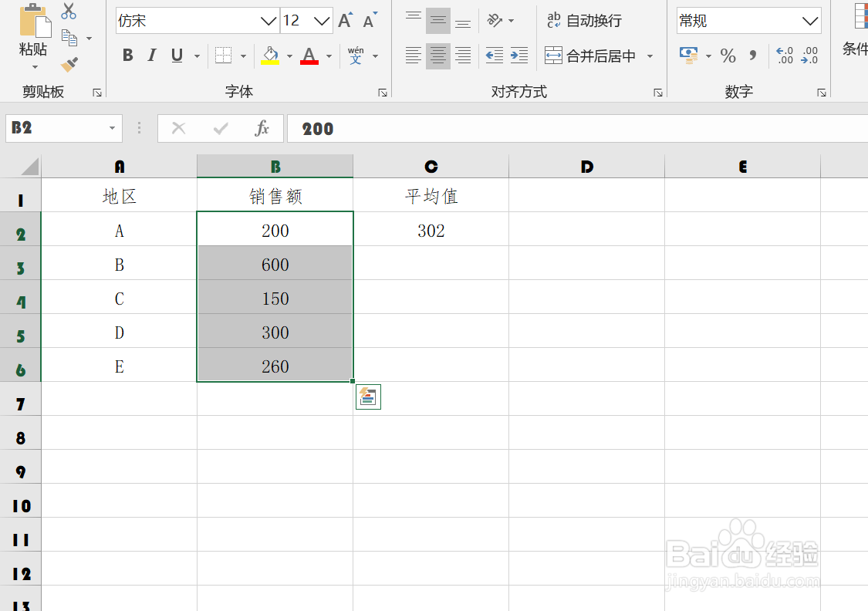Open the font group dialog launcher

click(x=383, y=93)
